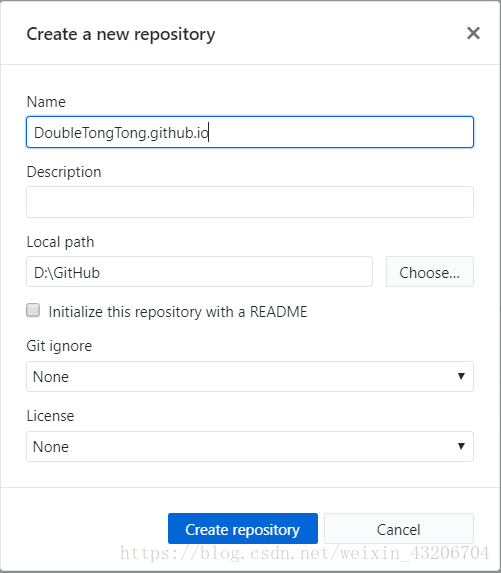Click the 'Local path' label text
Screen dimensions: 501x573
click(60, 242)
